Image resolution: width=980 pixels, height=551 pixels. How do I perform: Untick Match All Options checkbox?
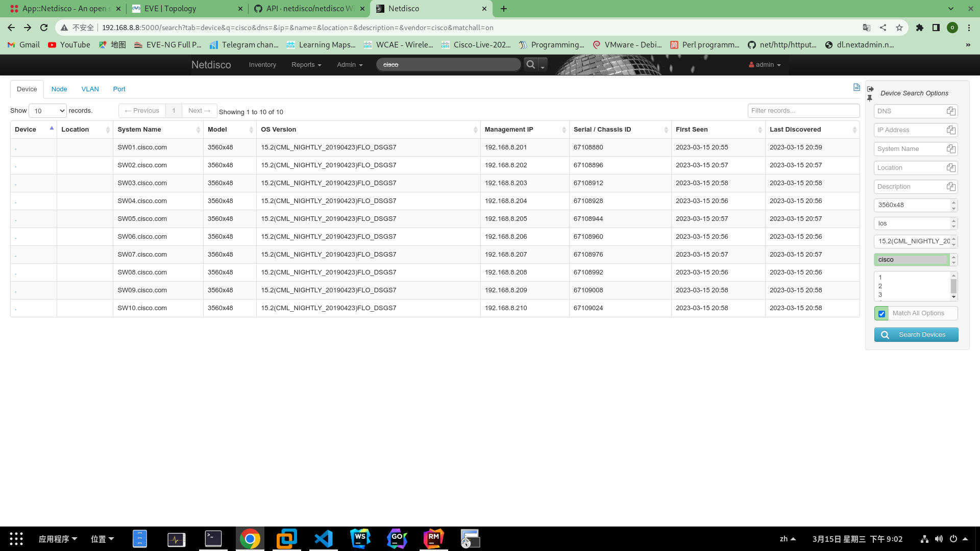[x=881, y=314]
